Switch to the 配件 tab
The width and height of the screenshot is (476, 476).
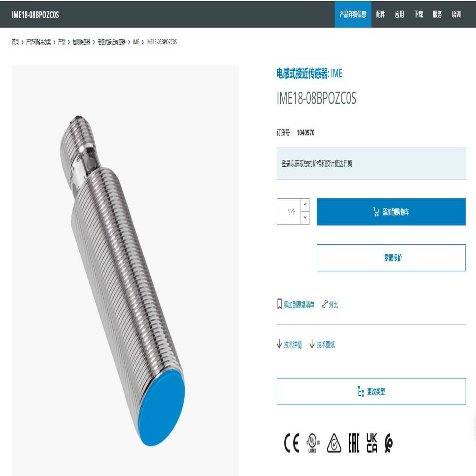click(380, 14)
